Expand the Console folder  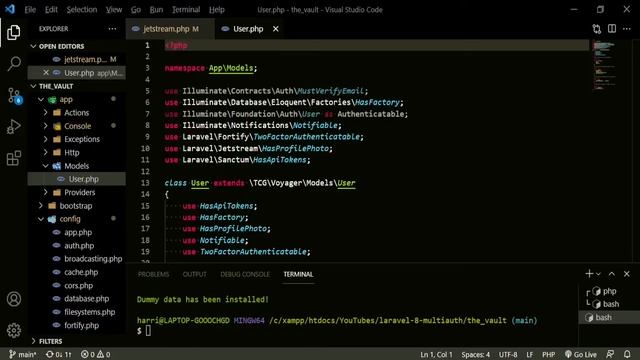tap(76, 126)
